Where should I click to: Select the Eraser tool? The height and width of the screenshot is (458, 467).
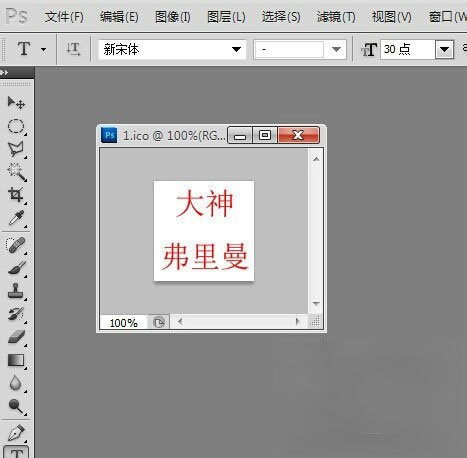click(x=16, y=337)
